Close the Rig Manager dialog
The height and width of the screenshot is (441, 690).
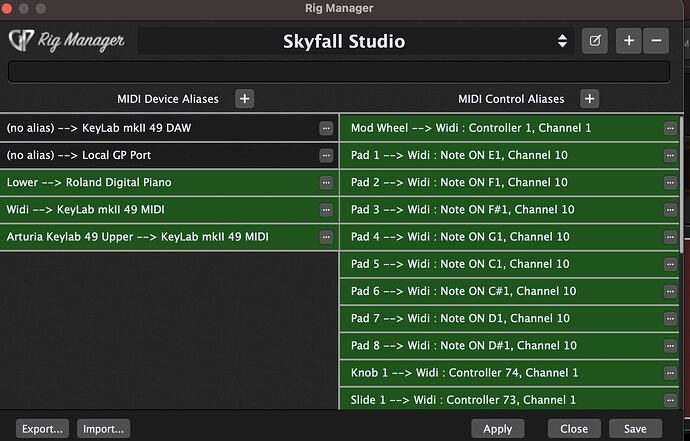tap(574, 429)
